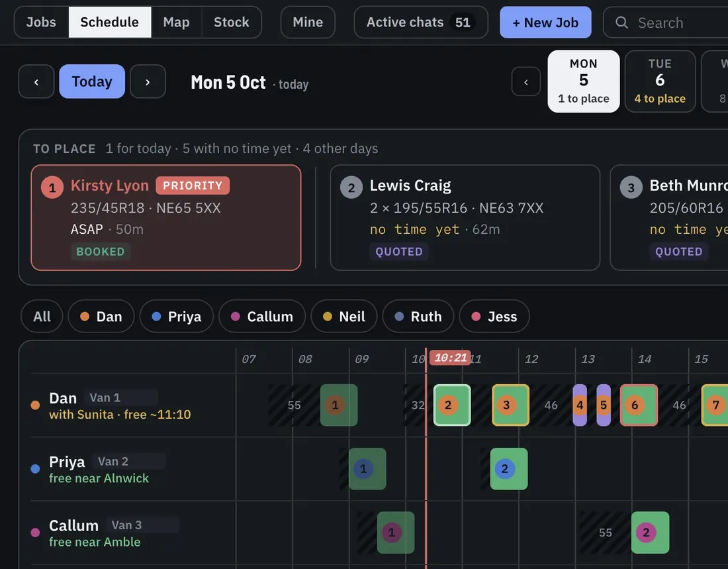Open Dan's job 5 block
This screenshot has width=728, height=569.
click(604, 405)
